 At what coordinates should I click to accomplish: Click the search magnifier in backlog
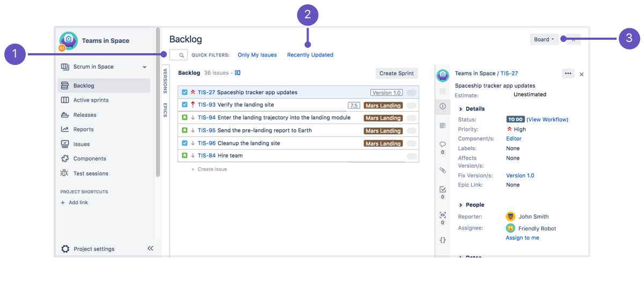[181, 55]
